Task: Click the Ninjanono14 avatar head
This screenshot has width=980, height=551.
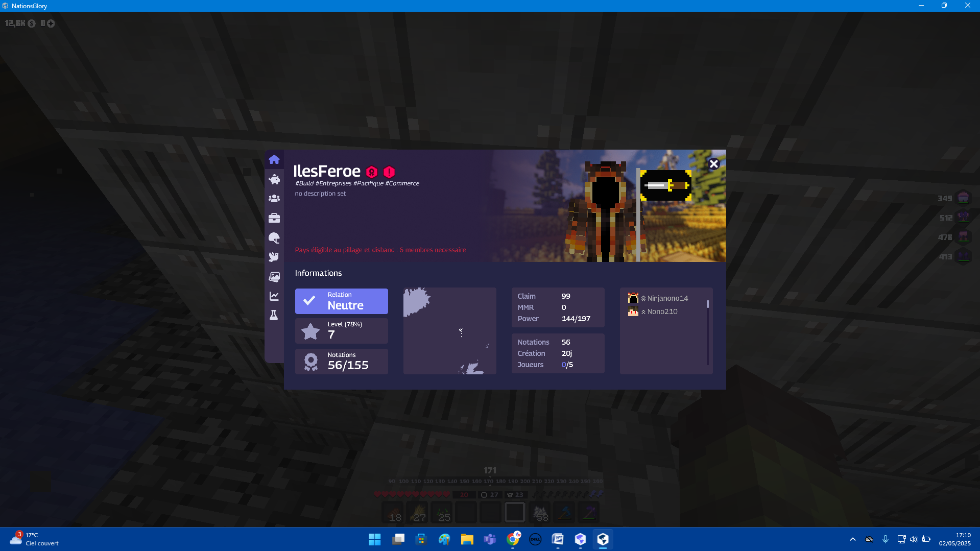Action: (x=633, y=298)
